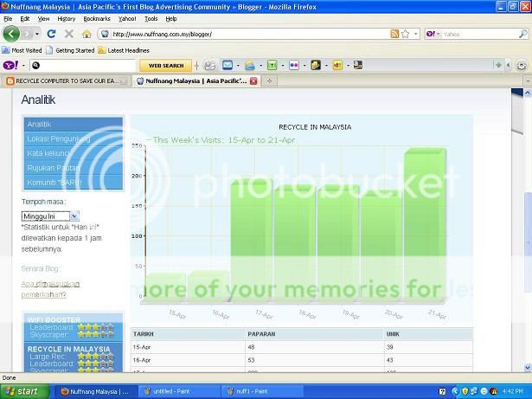Open the Flickr toolbar icon

click(294, 65)
